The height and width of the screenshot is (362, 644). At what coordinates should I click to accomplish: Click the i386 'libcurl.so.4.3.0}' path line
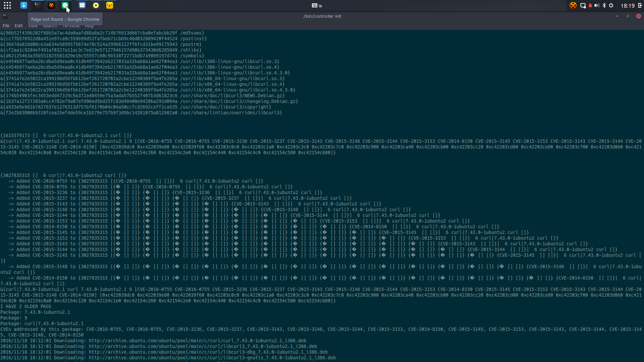point(145,73)
